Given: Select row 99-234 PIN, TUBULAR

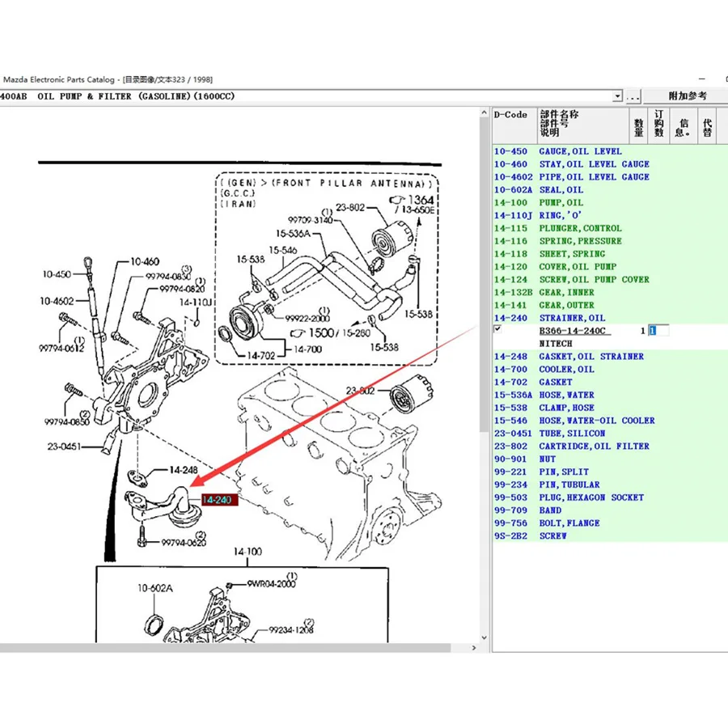Looking at the screenshot, I should 610,485.
